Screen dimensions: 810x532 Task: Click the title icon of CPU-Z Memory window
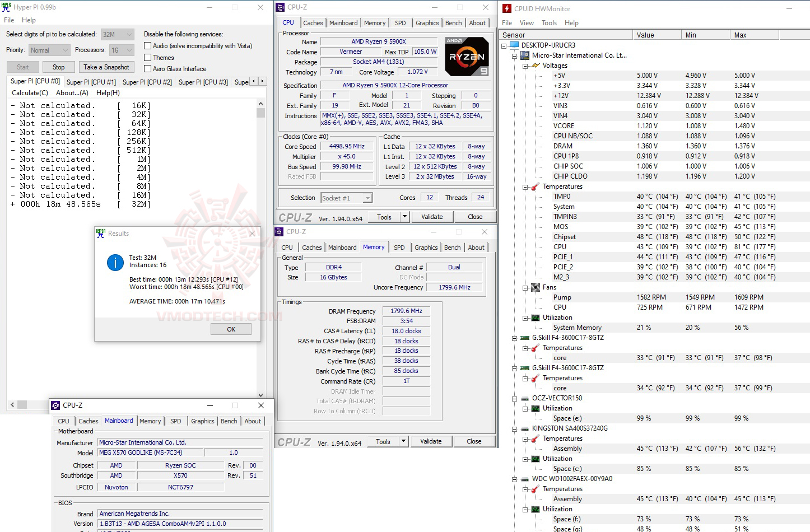click(x=279, y=232)
